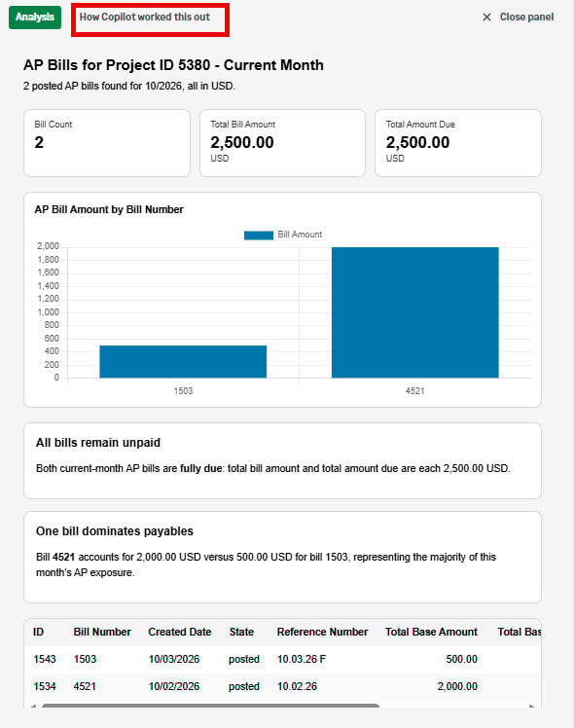
Task: Switch to the Analysis tab
Action: (x=35, y=18)
